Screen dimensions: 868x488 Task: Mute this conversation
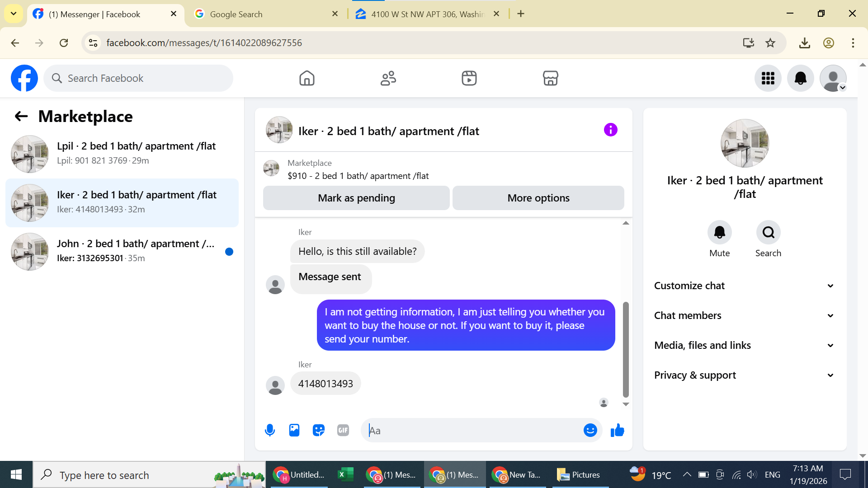coord(719,232)
